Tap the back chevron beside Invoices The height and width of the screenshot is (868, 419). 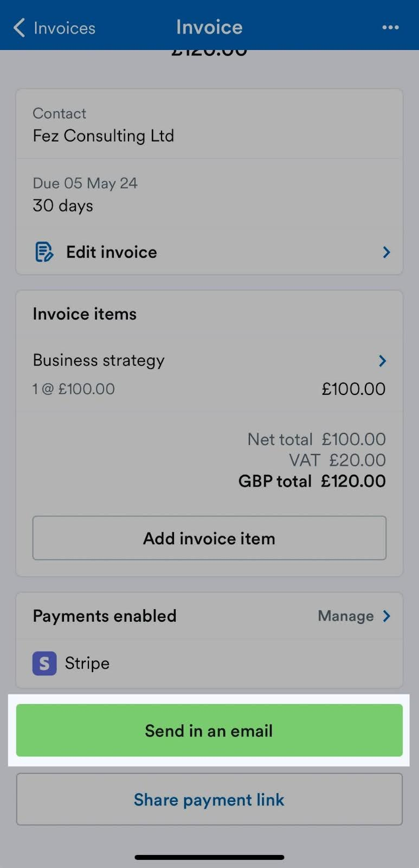click(18, 27)
